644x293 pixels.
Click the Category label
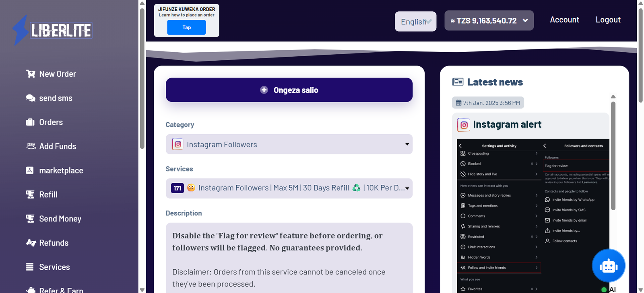coord(180,125)
